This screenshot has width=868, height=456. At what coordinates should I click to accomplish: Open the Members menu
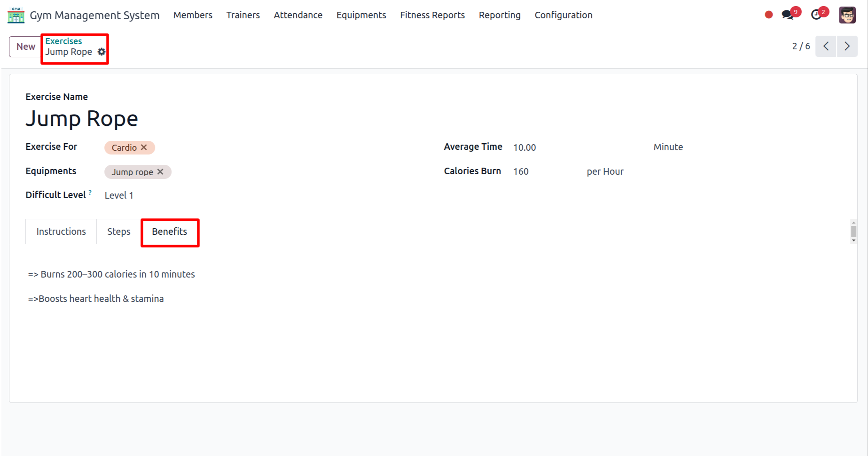coord(193,15)
